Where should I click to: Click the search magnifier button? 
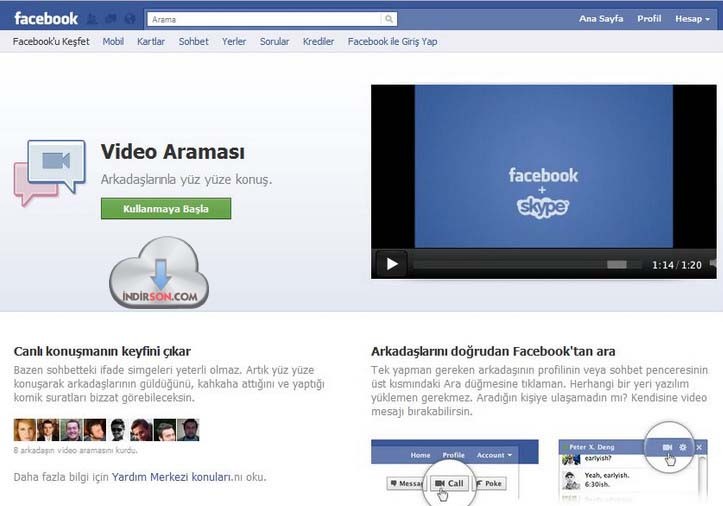point(389,19)
